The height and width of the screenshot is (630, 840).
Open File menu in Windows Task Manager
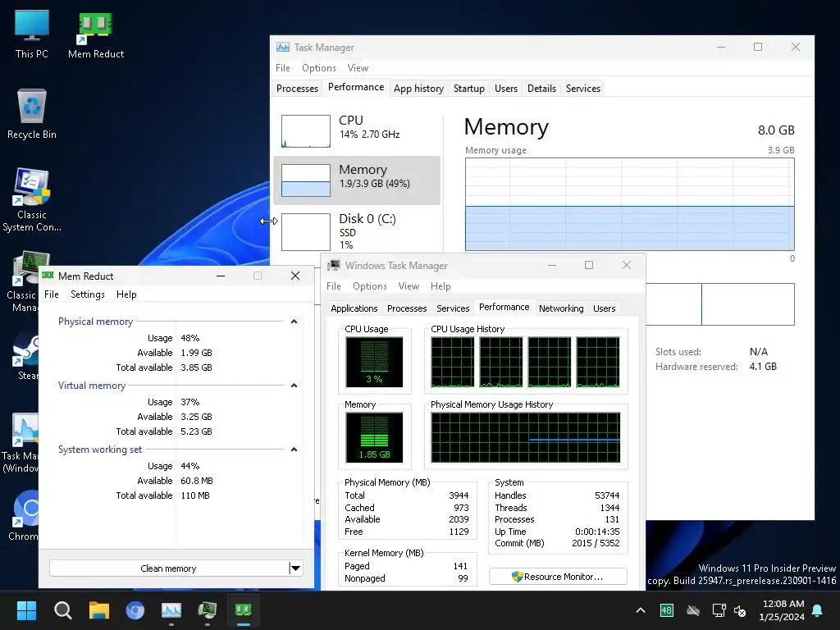click(334, 286)
